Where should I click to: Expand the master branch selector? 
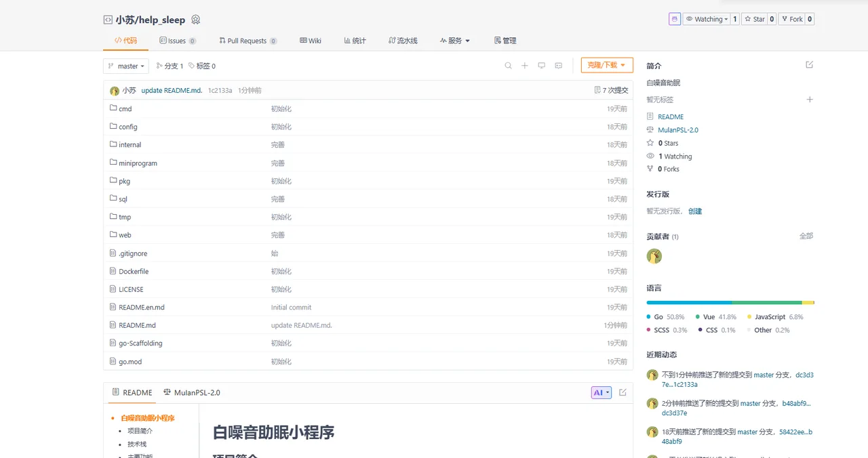pyautogui.click(x=126, y=66)
